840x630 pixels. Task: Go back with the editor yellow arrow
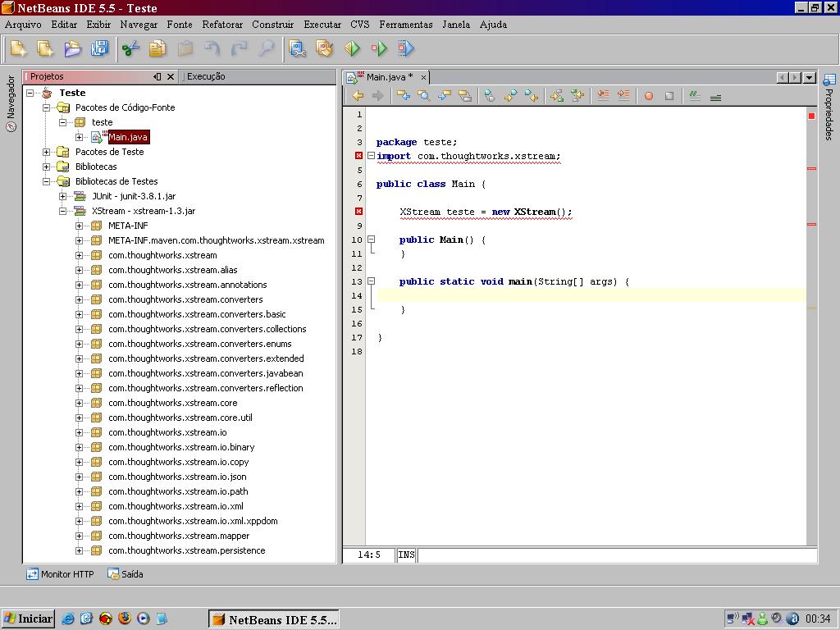pyautogui.click(x=358, y=96)
